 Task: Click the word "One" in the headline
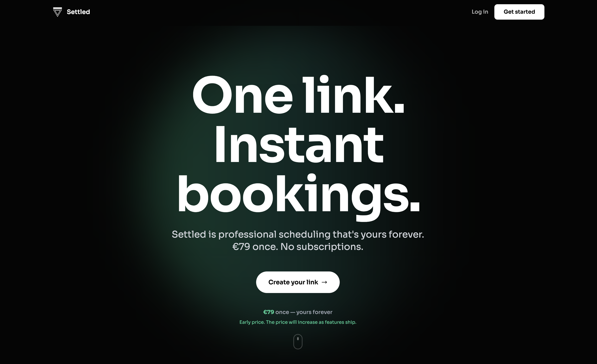point(242,95)
